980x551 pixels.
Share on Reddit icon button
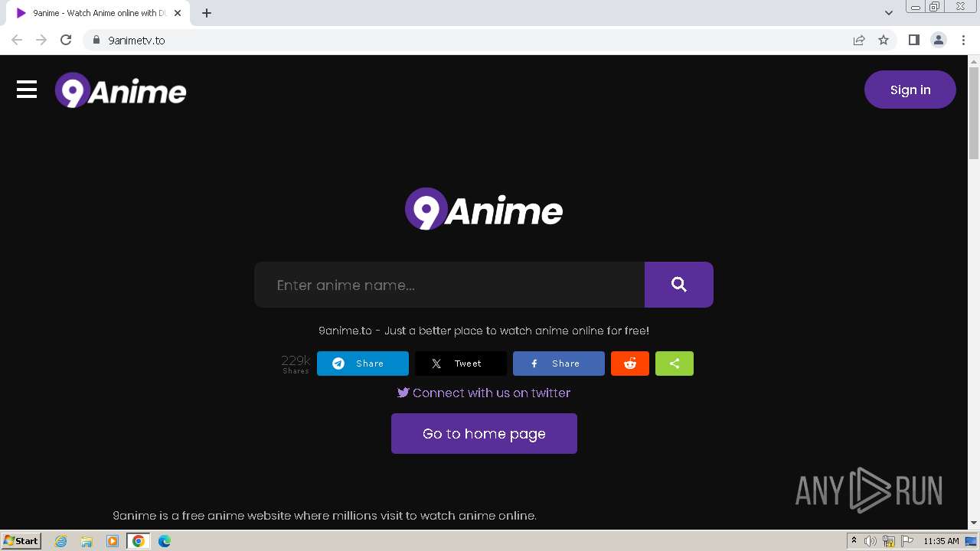[630, 364]
